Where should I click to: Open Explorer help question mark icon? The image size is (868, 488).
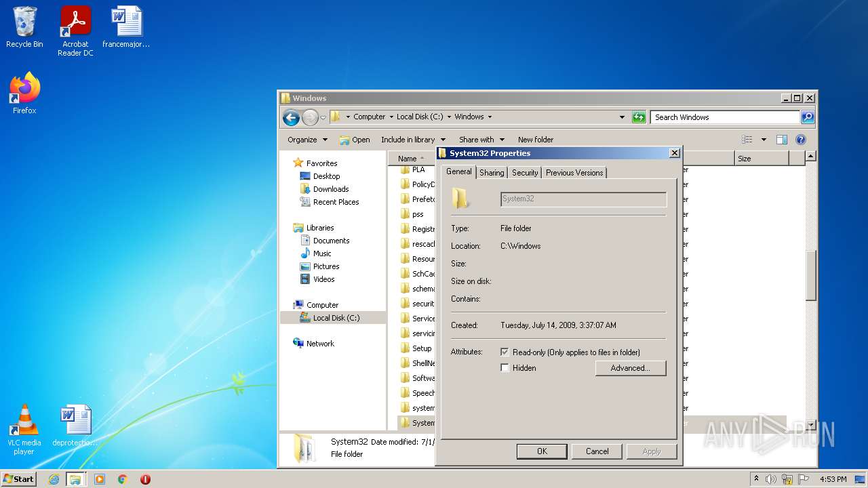(800, 140)
